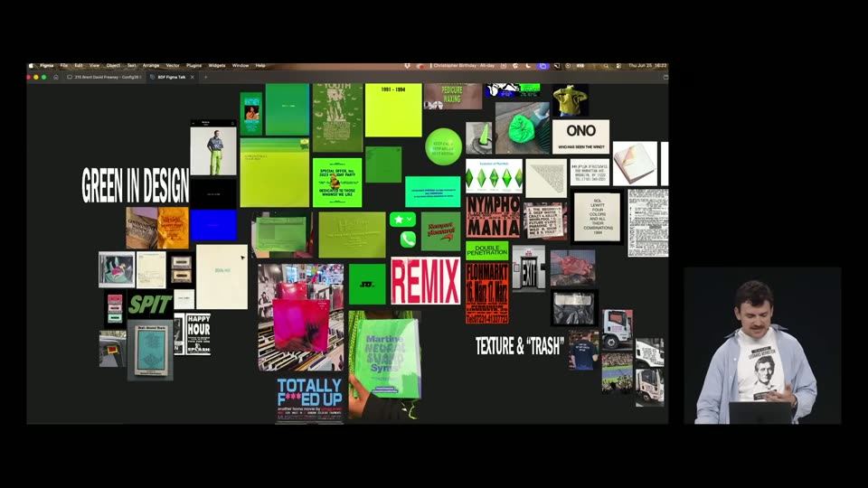
Task: Switch to the 215 Brent David Freaney tab
Action: click(x=104, y=77)
